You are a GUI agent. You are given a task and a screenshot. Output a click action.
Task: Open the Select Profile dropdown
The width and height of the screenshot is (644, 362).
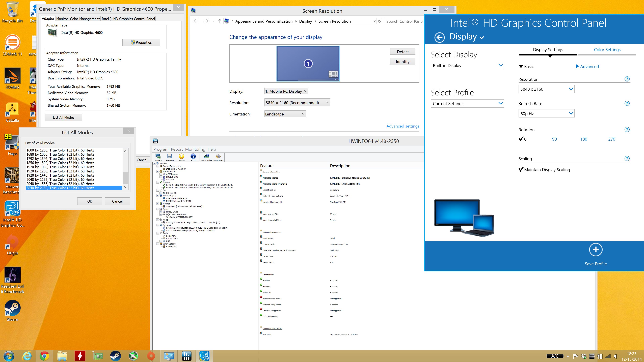tap(467, 103)
